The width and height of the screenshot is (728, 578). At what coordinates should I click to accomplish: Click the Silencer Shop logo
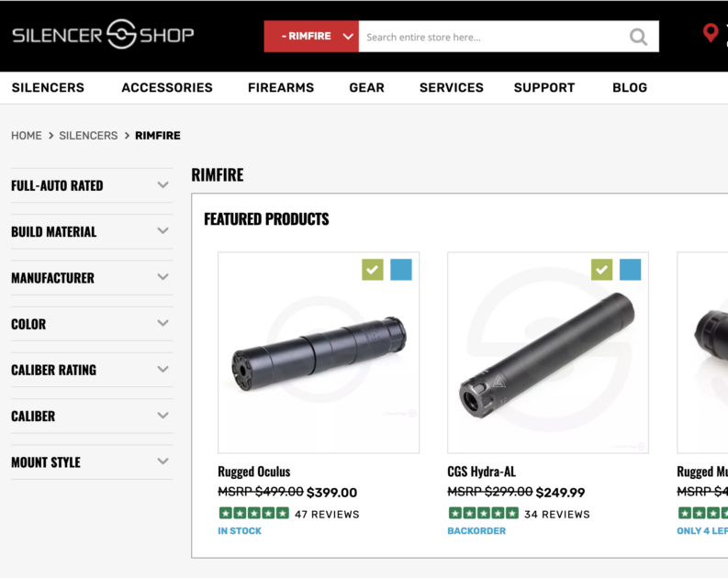pos(103,36)
